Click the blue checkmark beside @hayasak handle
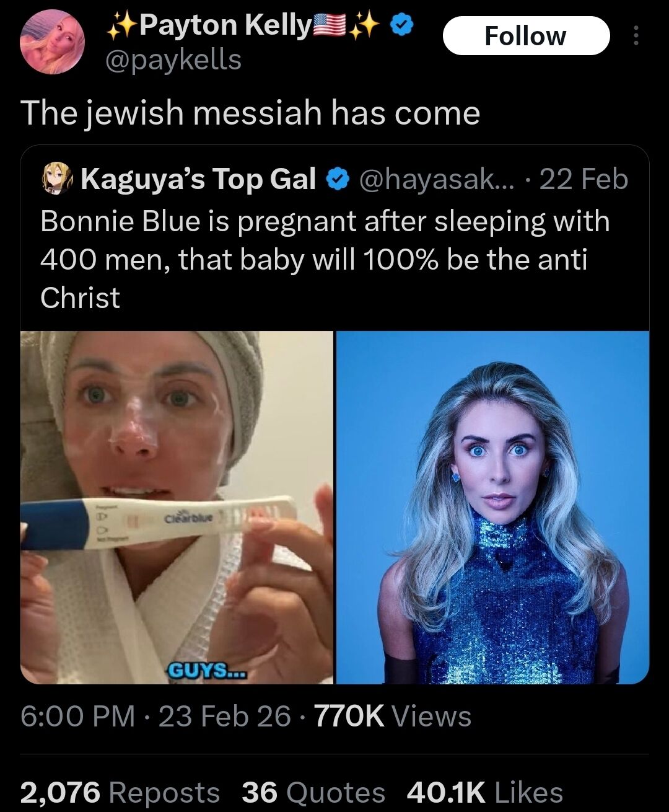 (337, 180)
